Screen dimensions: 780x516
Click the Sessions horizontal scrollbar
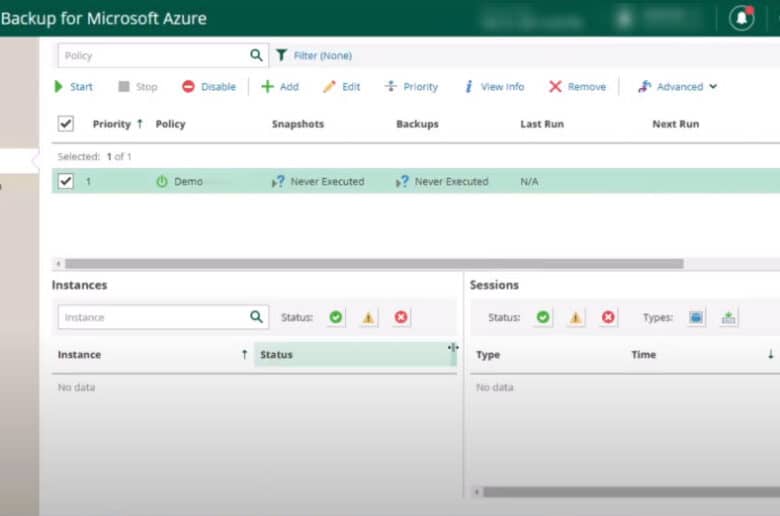tap(632, 492)
